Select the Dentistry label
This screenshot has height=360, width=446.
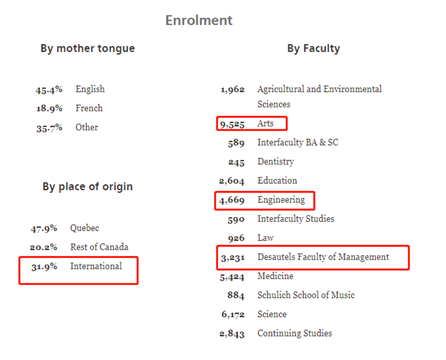[x=276, y=162]
